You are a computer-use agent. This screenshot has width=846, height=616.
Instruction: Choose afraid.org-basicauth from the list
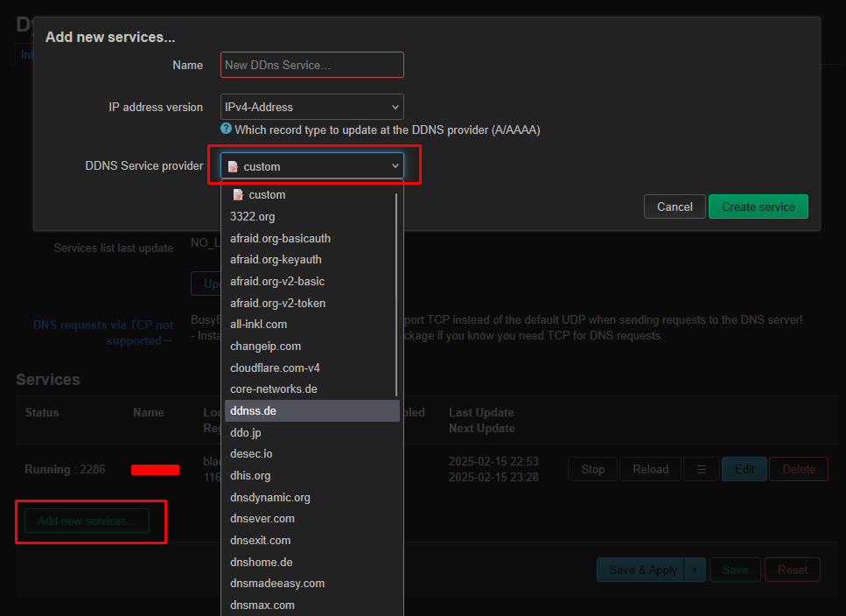point(311,238)
